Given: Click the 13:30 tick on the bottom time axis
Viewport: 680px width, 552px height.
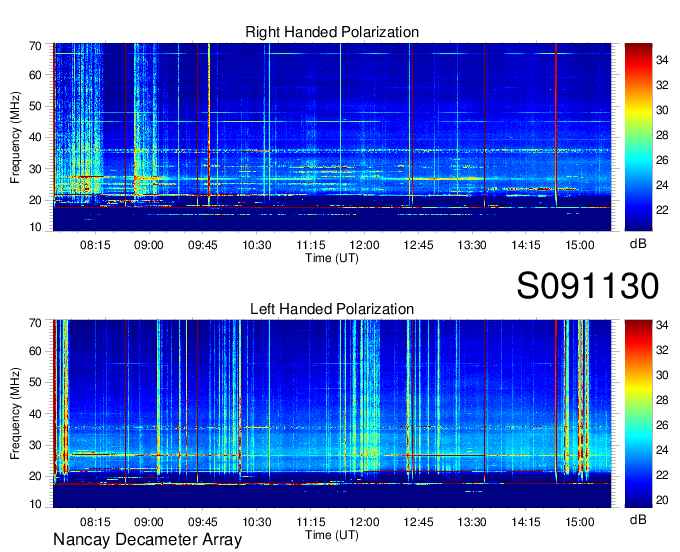Looking at the screenshot, I should [x=472, y=522].
